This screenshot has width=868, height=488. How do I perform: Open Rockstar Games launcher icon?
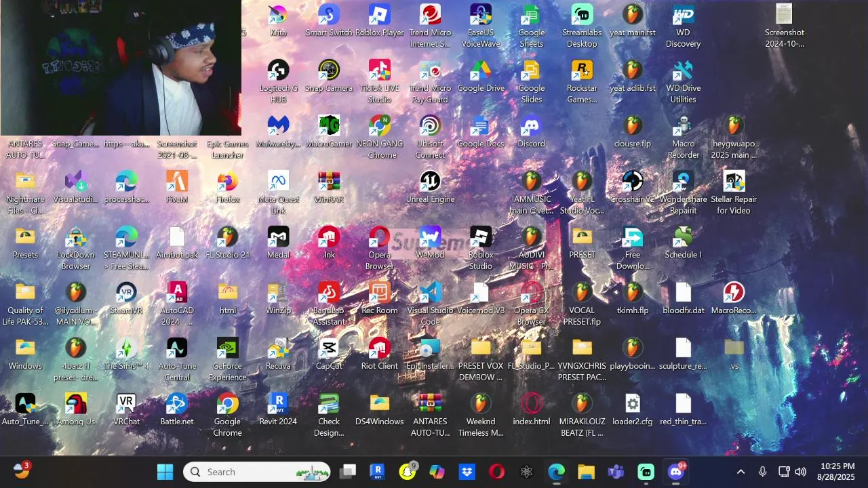582,81
